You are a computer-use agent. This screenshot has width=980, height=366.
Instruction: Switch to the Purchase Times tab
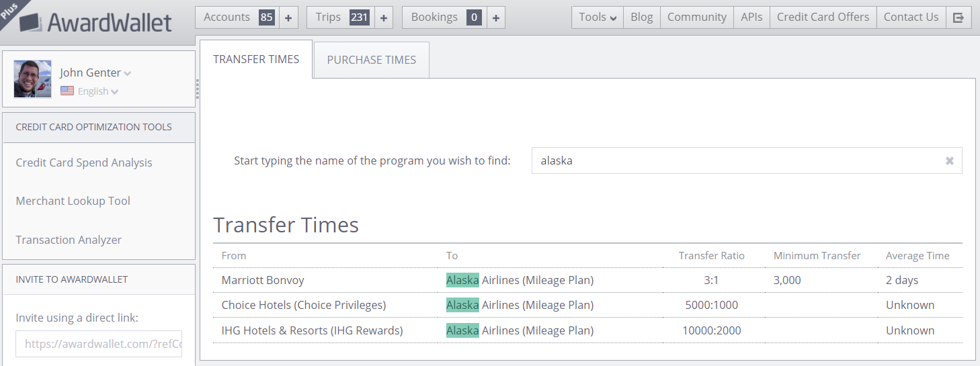372,60
